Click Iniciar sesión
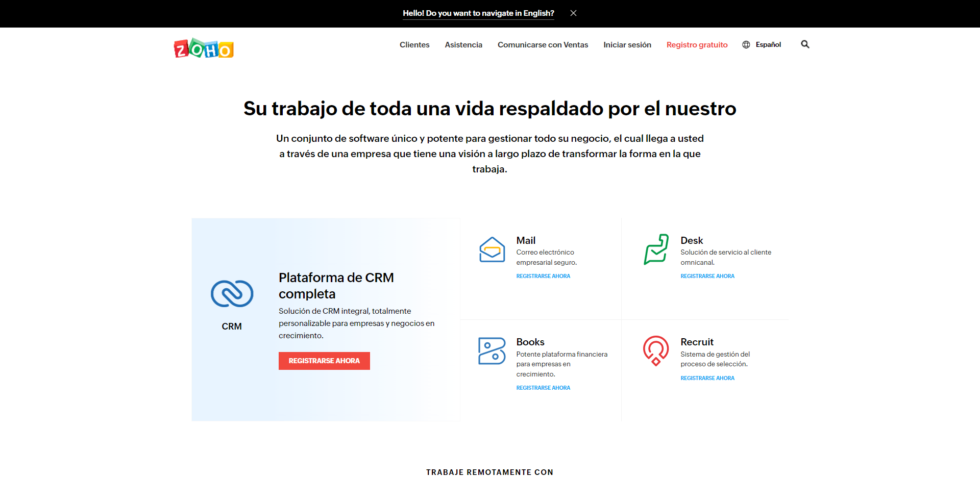 click(627, 45)
